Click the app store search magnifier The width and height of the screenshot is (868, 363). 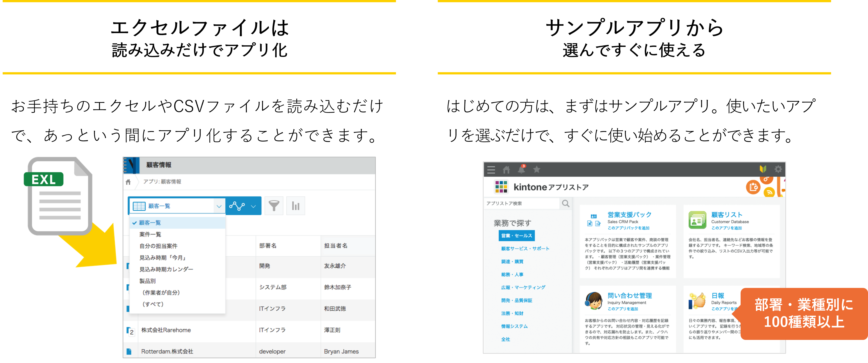(x=565, y=203)
